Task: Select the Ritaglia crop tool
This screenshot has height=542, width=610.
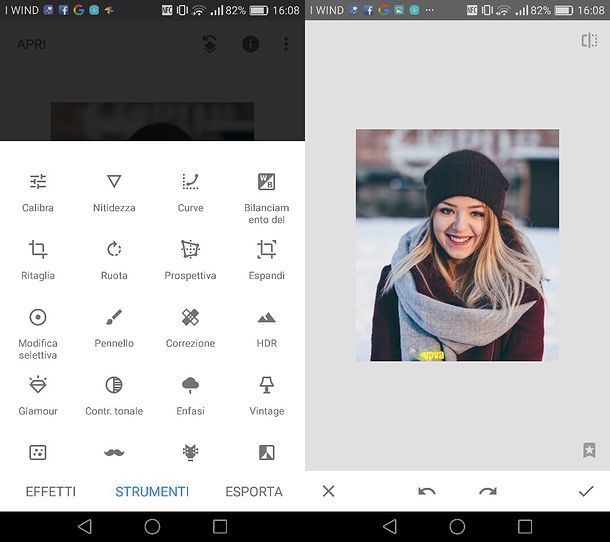Action: (x=38, y=260)
